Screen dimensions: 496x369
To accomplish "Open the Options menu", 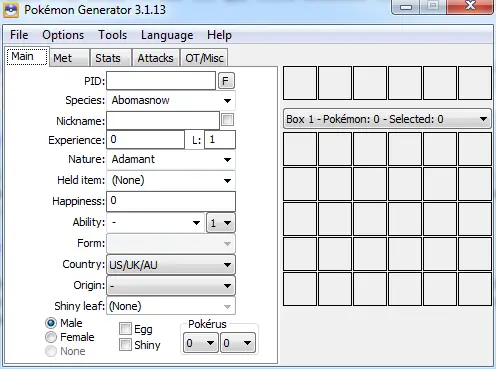I will 63,35.
